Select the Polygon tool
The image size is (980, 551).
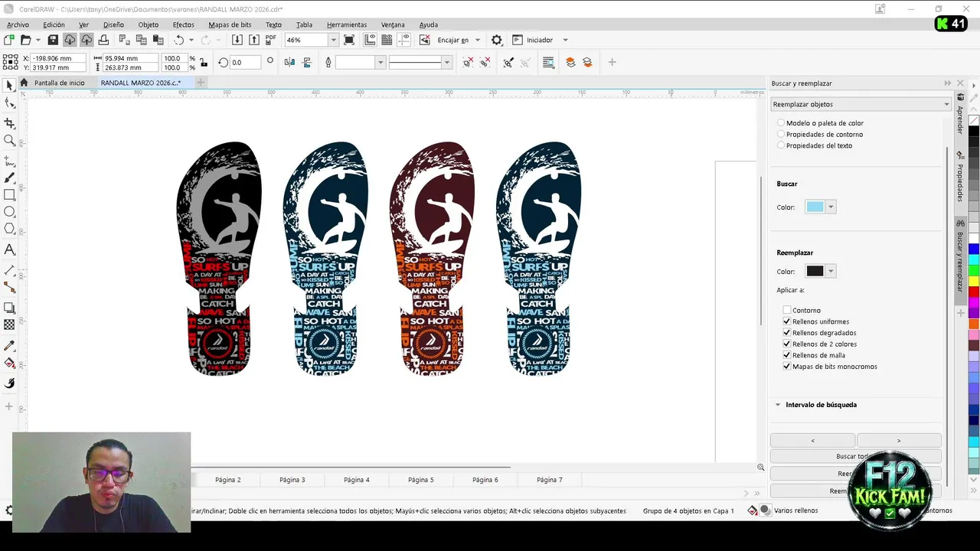tap(9, 228)
